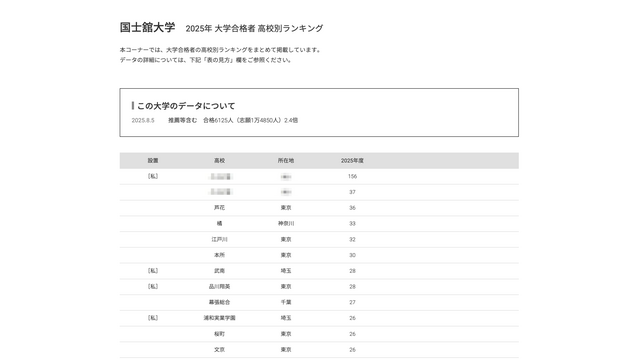Click the value 32 in the 江戸川 row

(352, 240)
